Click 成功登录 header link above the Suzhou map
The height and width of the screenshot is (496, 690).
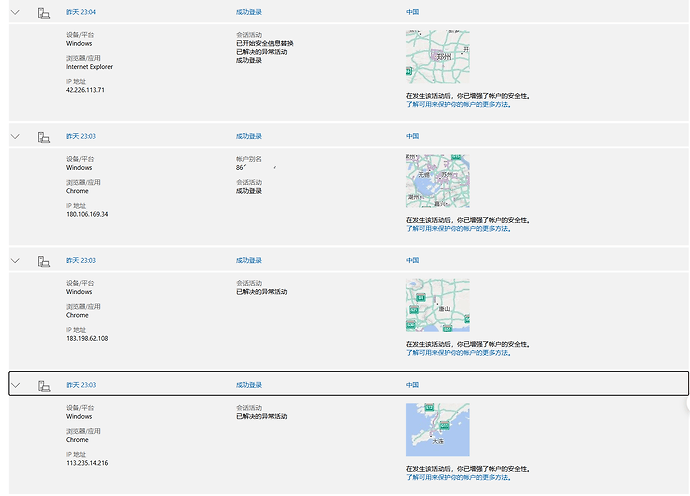click(x=249, y=136)
